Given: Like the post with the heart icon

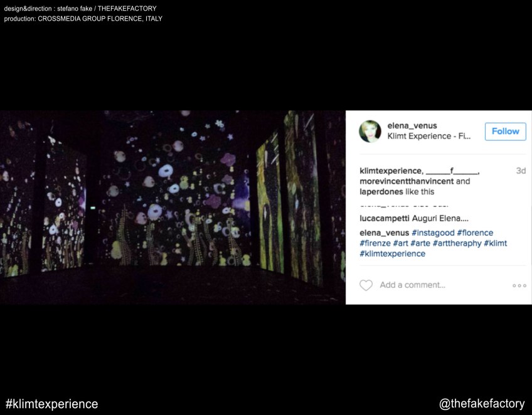Looking at the screenshot, I should [366, 285].
